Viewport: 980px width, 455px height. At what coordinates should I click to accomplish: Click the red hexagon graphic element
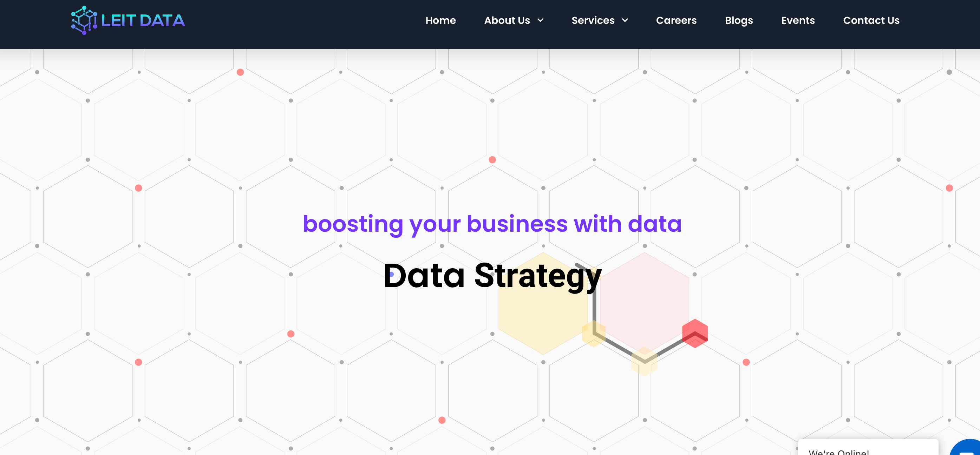[695, 333]
